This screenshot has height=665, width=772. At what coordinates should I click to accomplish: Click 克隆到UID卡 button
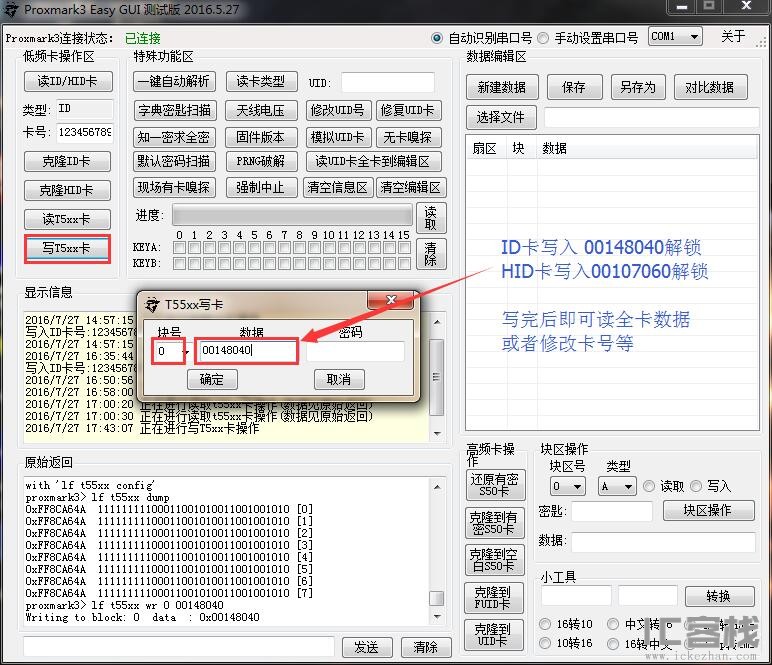(493, 634)
